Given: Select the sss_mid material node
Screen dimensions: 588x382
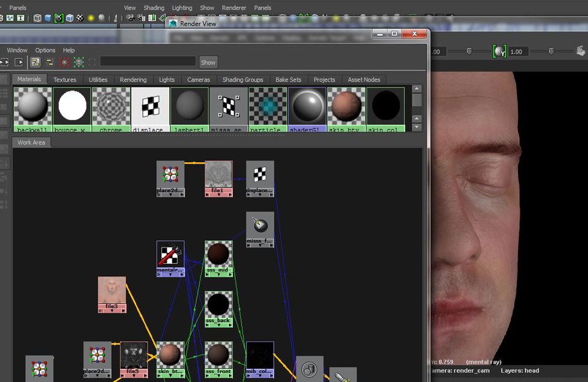Looking at the screenshot, I should point(219,259).
